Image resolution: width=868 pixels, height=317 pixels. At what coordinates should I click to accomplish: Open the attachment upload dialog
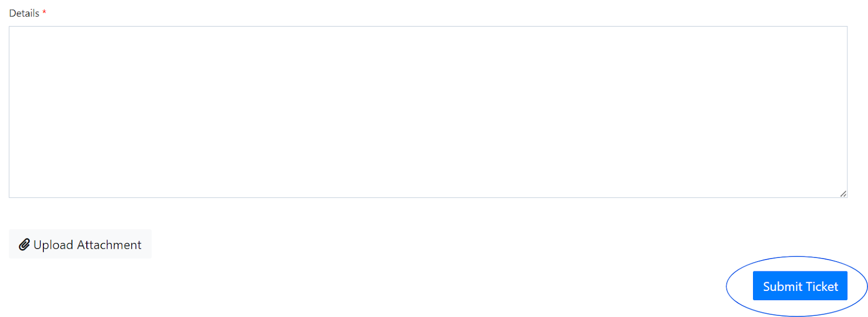pos(80,244)
